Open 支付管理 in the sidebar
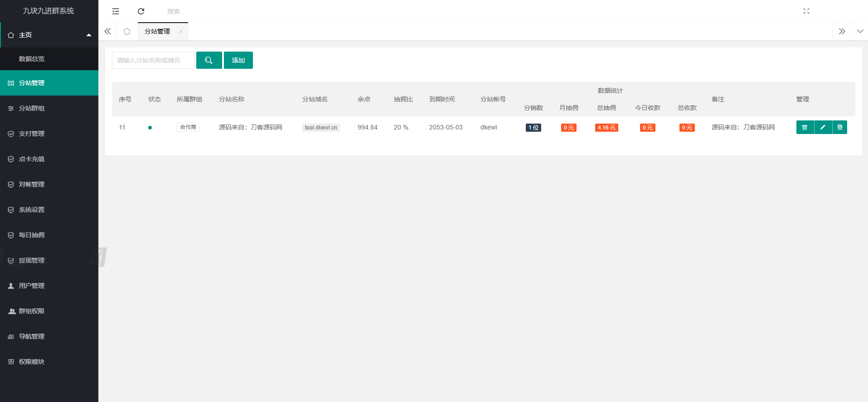The width and height of the screenshot is (868, 402). (x=32, y=134)
